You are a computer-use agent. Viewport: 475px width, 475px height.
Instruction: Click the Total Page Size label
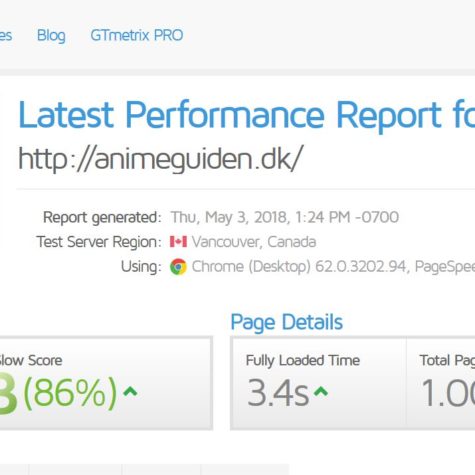(x=447, y=360)
